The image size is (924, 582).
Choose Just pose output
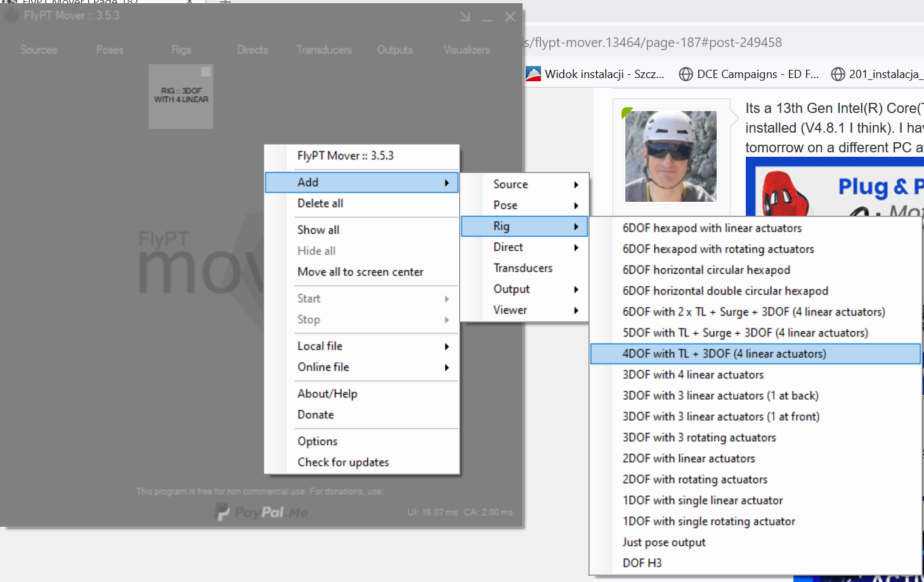pyautogui.click(x=755, y=542)
